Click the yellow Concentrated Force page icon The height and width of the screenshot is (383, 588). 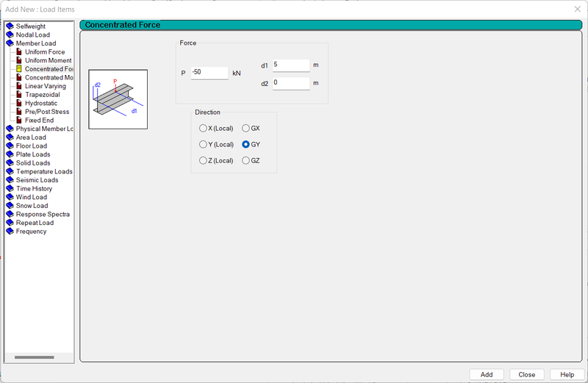(x=19, y=69)
